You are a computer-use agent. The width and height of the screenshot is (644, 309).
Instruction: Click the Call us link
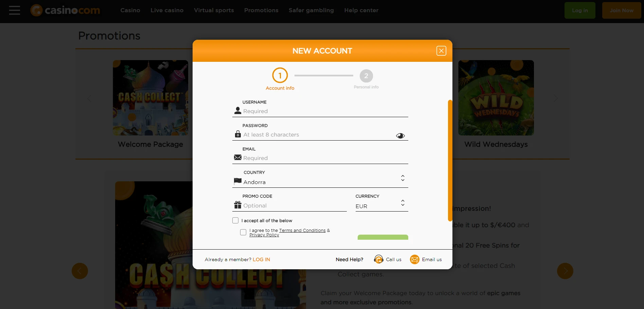click(394, 259)
